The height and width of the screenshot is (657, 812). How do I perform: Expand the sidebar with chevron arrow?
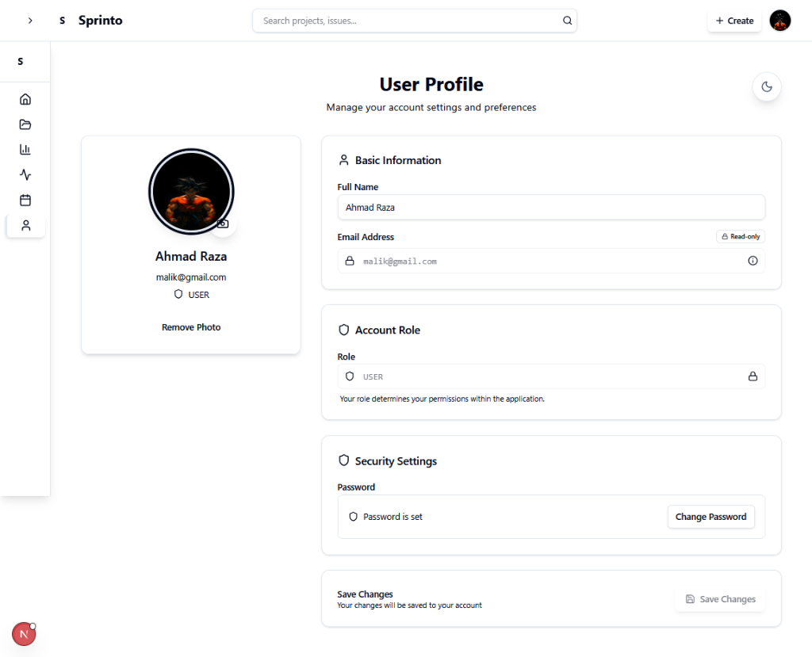[30, 21]
